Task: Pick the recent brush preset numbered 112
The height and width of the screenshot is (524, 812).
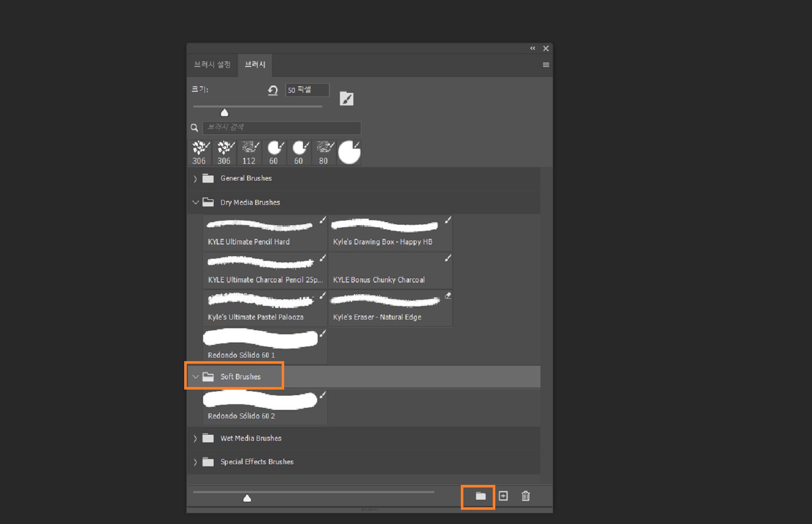Action: pyautogui.click(x=249, y=153)
